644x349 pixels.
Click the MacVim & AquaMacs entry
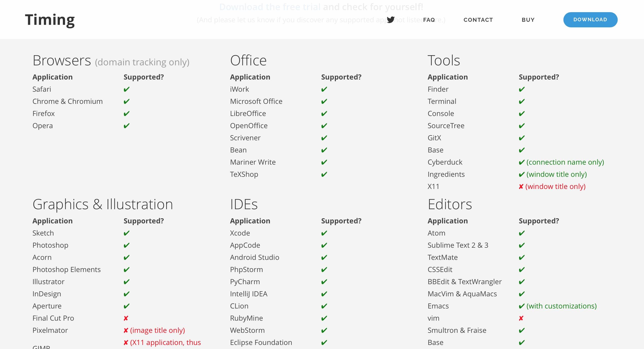[x=462, y=294]
